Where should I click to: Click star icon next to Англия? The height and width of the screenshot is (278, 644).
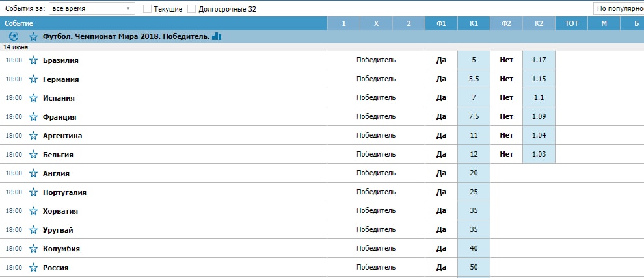click(34, 173)
